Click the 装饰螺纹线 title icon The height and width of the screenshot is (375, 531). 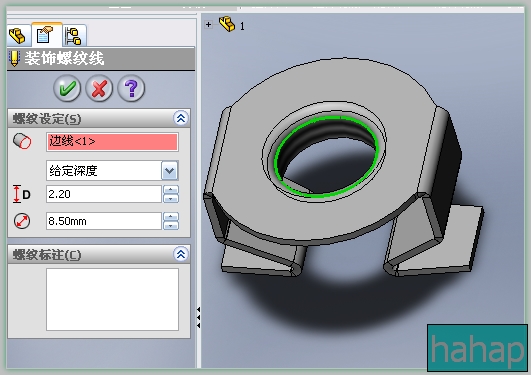click(x=14, y=59)
